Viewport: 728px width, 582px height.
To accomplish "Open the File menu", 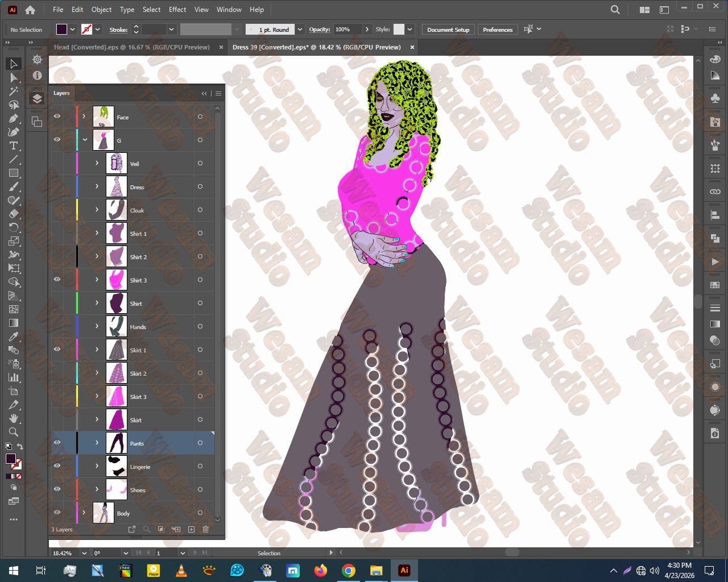I will coord(58,10).
